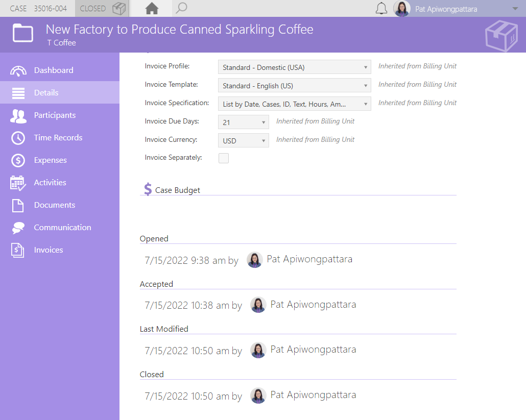This screenshot has width=526, height=420.
Task: Click Inherited from Billing Unit beside Invoice Currency
Action: pyautogui.click(x=315, y=139)
